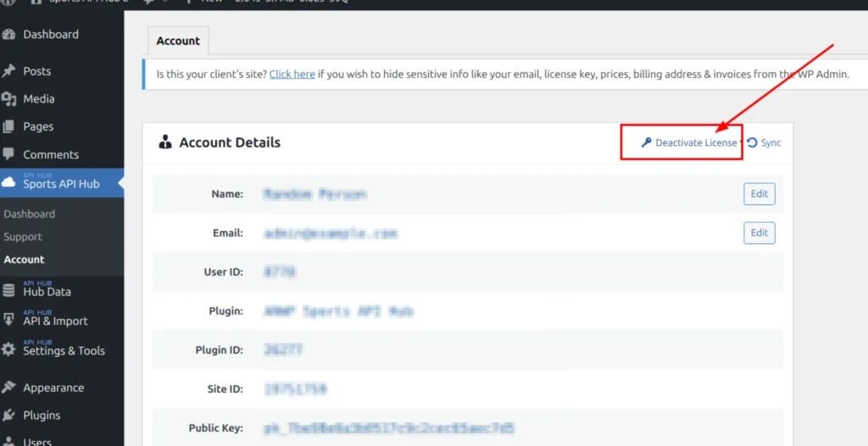Viewport: 868px width, 446px height.
Task: Click the Plugins plug icon
Action: [x=8, y=415]
